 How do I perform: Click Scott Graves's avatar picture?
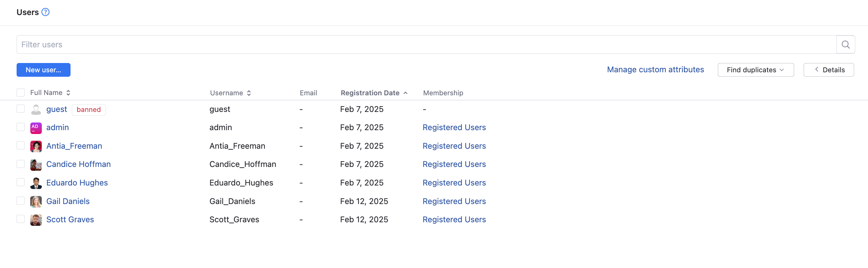tap(36, 220)
